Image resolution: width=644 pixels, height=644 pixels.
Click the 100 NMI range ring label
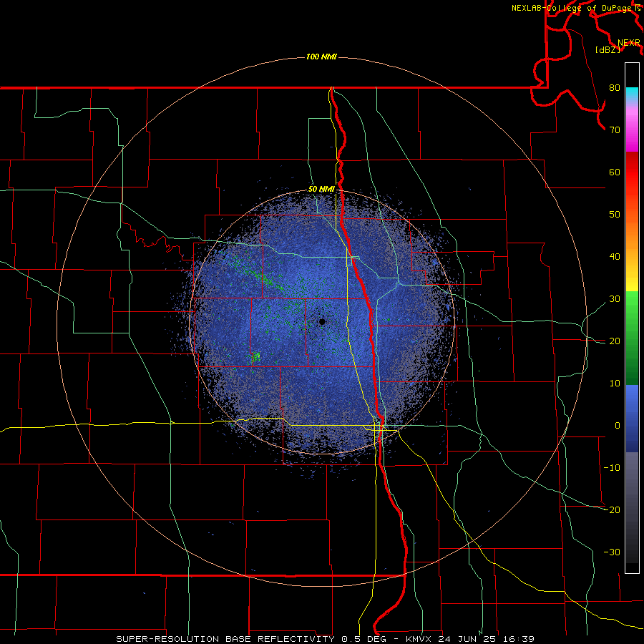(x=321, y=57)
